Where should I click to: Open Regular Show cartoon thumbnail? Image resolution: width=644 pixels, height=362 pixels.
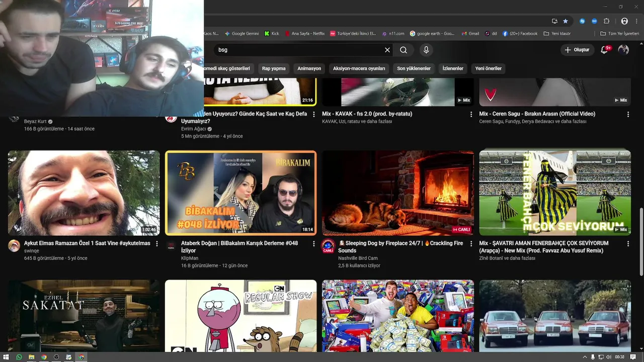point(241,316)
